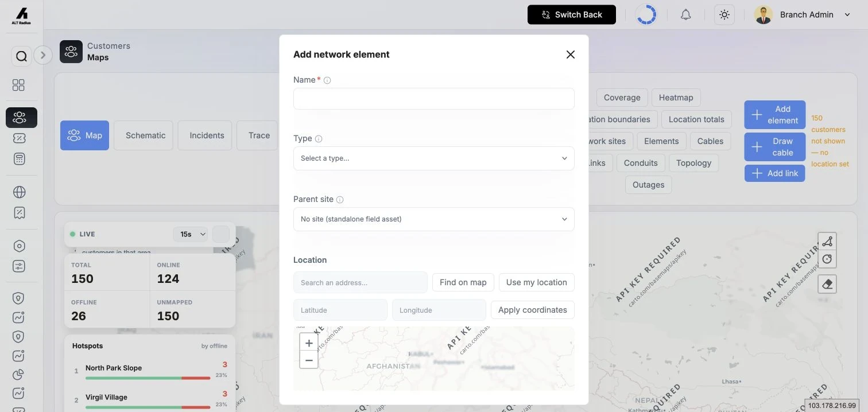Switch to the Schematic tab
Screen dimensions: 868x412
point(143,135)
